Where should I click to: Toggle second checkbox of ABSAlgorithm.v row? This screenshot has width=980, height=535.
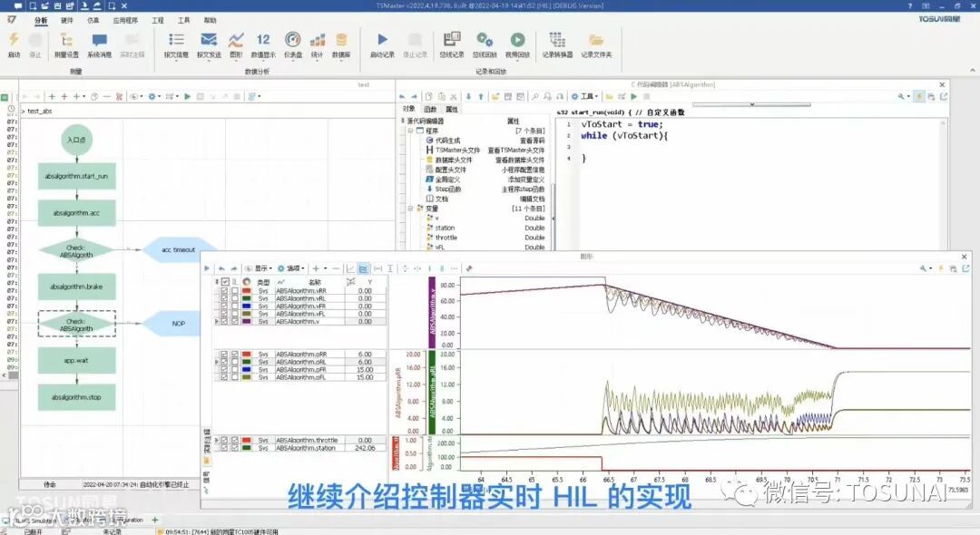coord(235,321)
